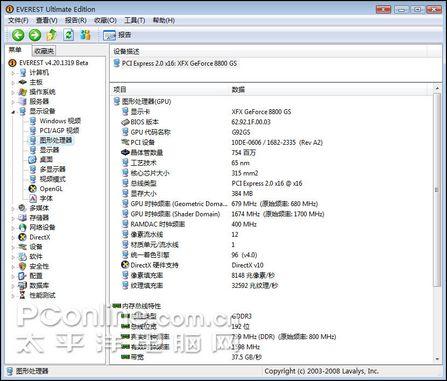Expand the 计算机 tree node
This screenshot has height=381, width=447.
(13, 73)
